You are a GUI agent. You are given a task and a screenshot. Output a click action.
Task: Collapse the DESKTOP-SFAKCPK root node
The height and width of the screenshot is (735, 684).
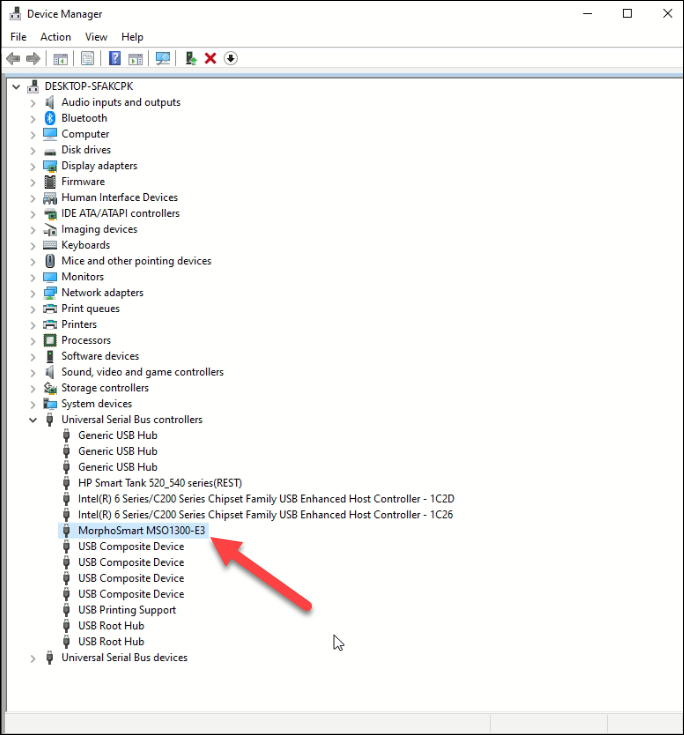(x=16, y=87)
